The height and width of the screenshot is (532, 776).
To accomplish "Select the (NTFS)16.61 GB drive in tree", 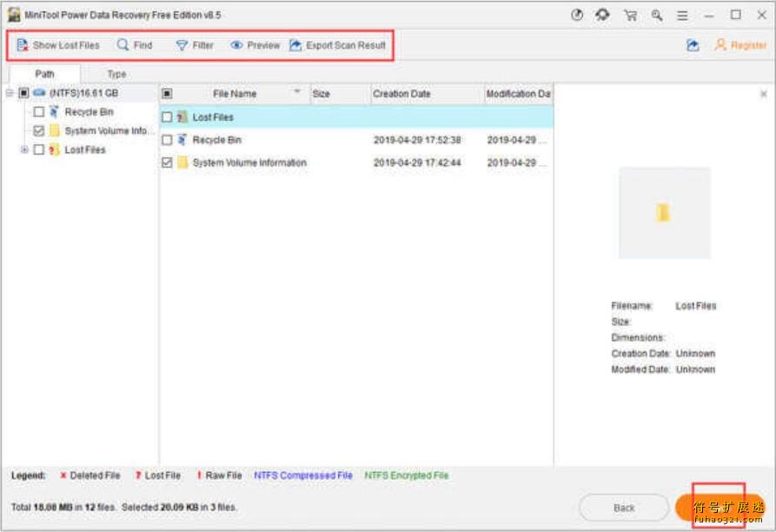I will 83,93.
